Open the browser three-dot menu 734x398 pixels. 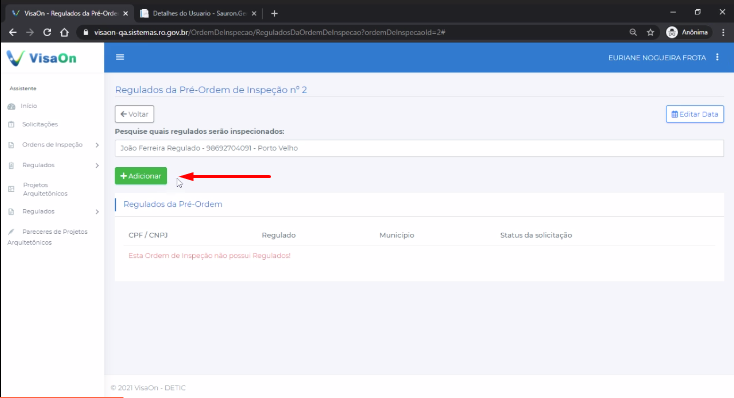pos(723,32)
